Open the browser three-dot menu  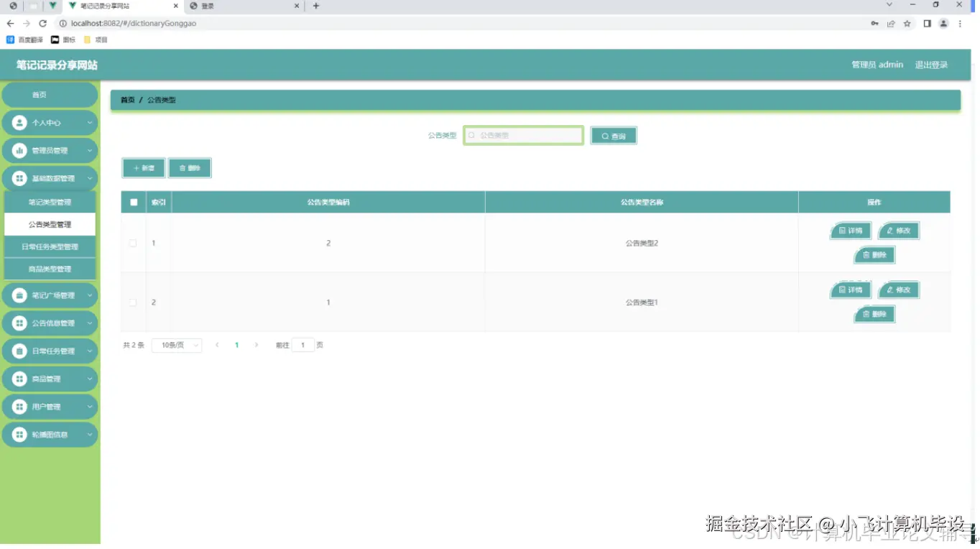pos(961,24)
